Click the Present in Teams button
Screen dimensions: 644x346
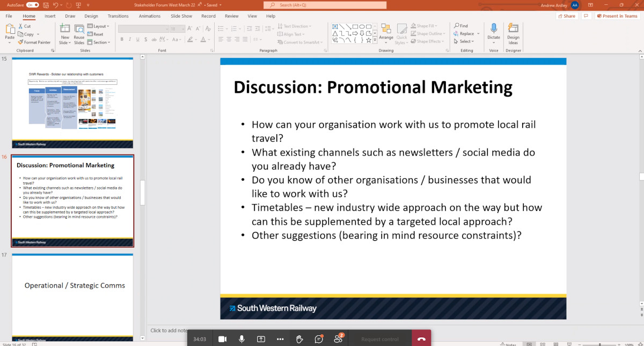click(617, 16)
